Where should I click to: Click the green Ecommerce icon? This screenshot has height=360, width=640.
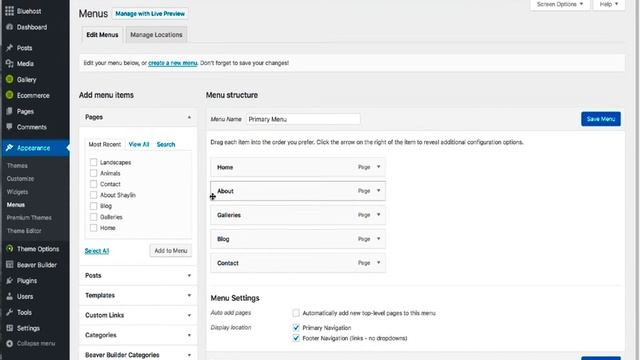9,95
